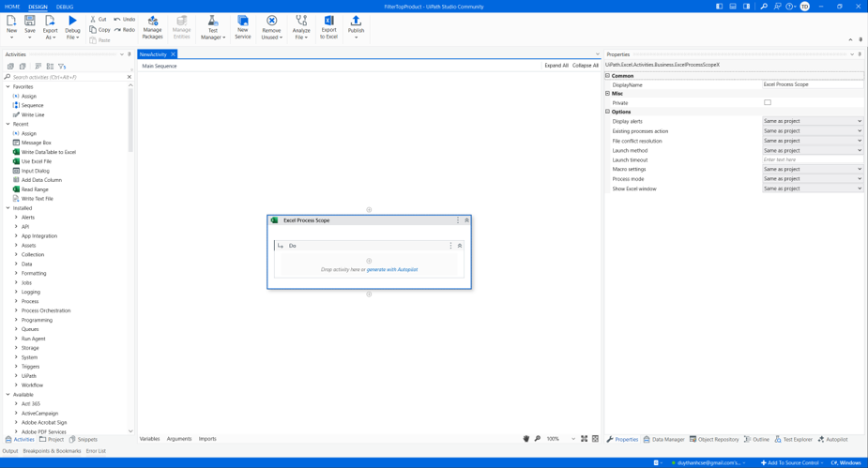Run Analyze File
This screenshot has height=468, width=868.
click(x=301, y=27)
